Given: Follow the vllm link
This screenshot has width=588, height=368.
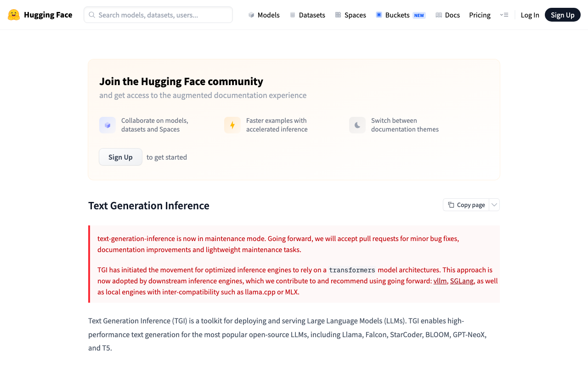Looking at the screenshot, I should point(440,281).
